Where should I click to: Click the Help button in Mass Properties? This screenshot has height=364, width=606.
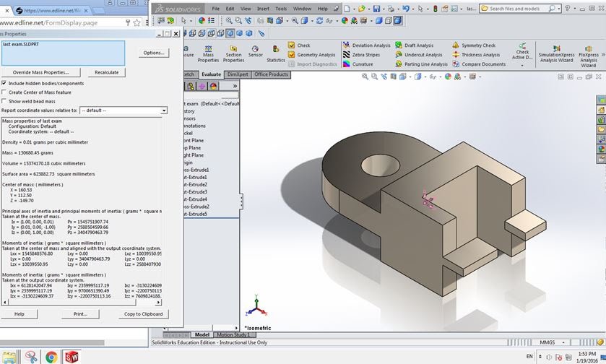click(19, 314)
